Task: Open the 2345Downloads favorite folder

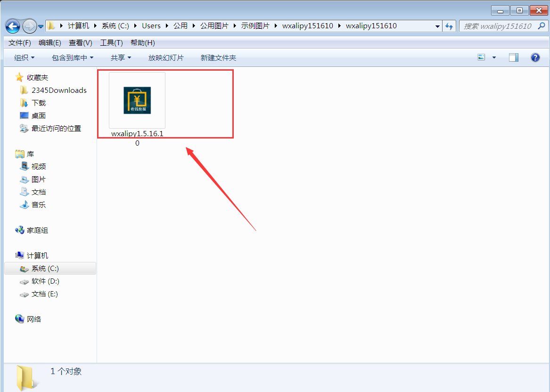Action: coord(59,90)
